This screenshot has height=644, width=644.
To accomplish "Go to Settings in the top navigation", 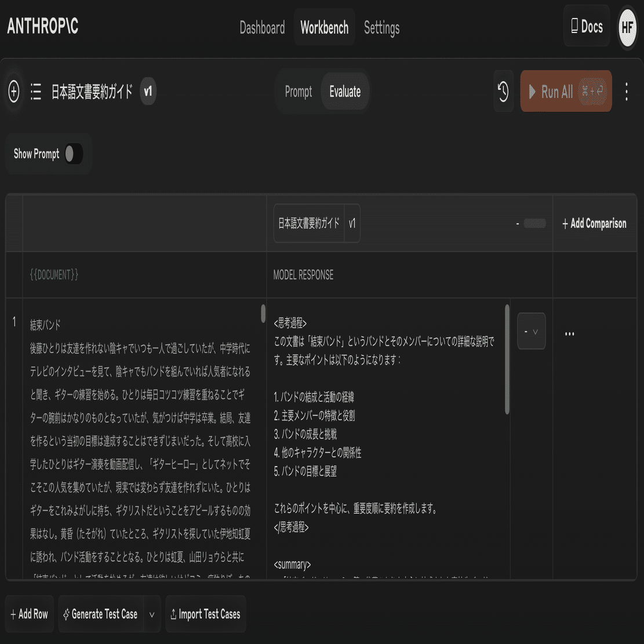I will 381,27.
